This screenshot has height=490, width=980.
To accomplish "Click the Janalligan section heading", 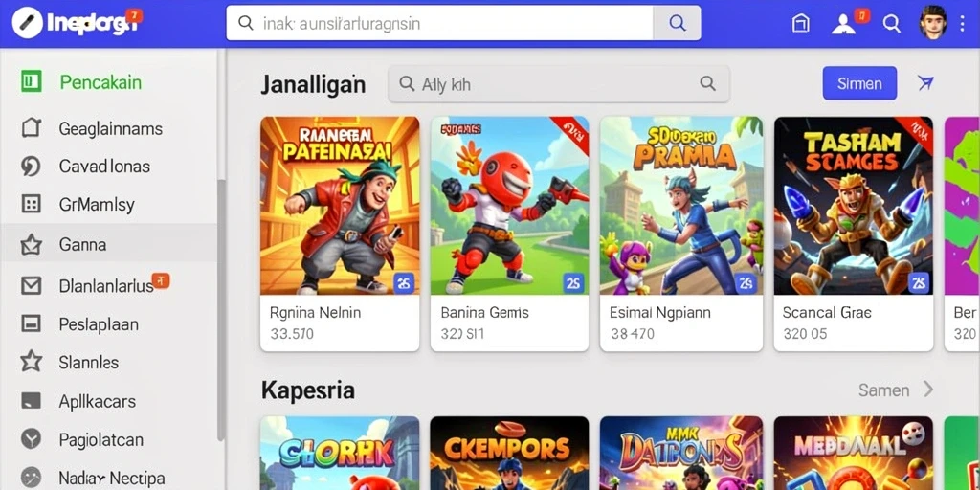I will tap(313, 84).
